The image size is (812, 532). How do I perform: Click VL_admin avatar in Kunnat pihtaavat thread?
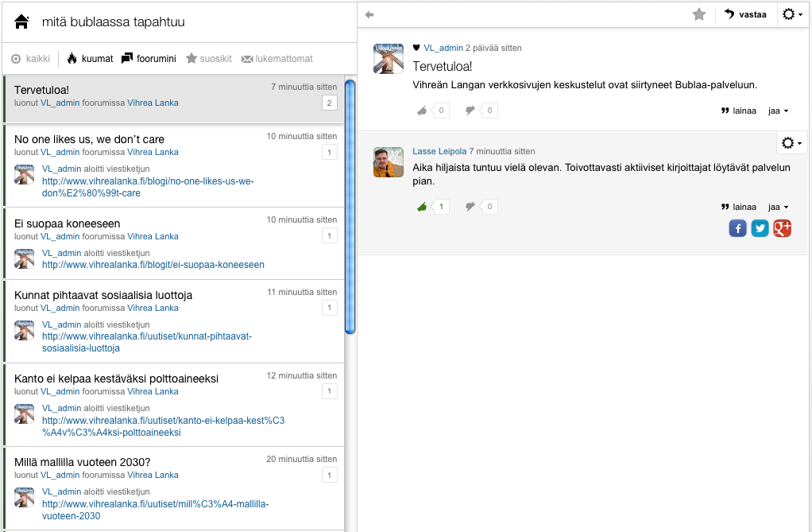pos(24,330)
